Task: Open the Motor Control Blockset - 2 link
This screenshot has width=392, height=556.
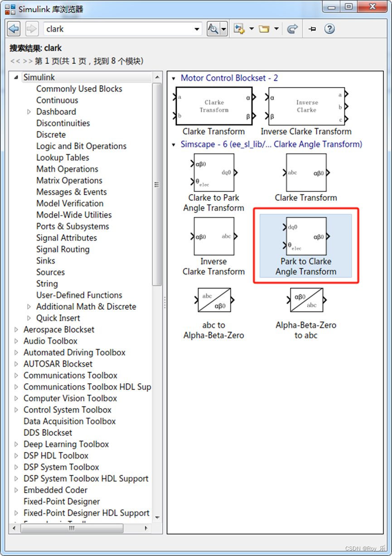Action: 229,78
